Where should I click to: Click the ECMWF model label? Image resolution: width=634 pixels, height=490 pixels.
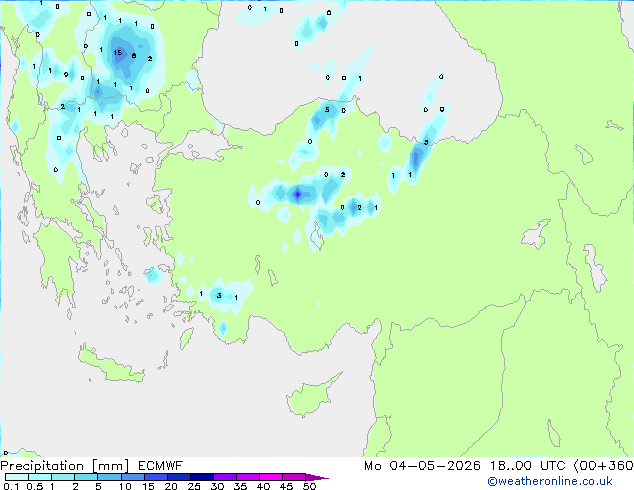click(161, 466)
